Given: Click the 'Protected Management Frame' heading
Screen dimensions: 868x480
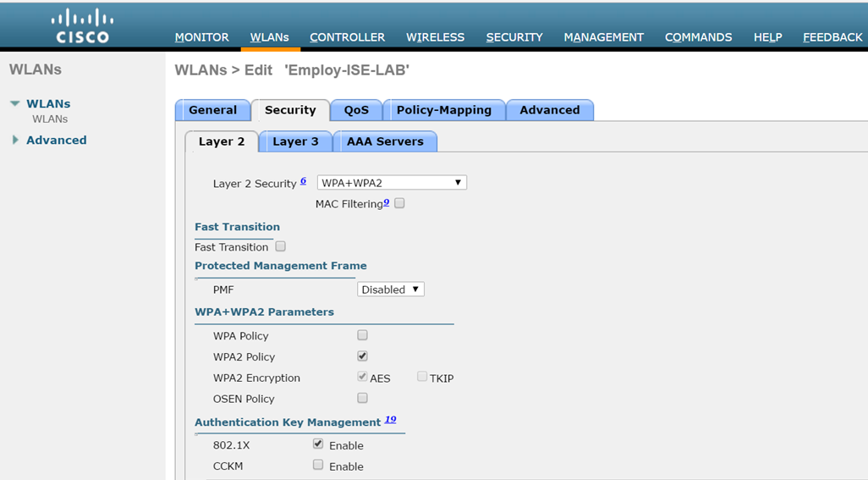Looking at the screenshot, I should point(281,266).
